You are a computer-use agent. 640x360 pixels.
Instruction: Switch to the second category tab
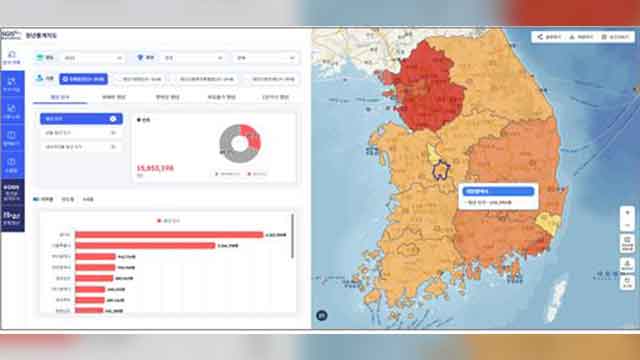[x=114, y=97]
